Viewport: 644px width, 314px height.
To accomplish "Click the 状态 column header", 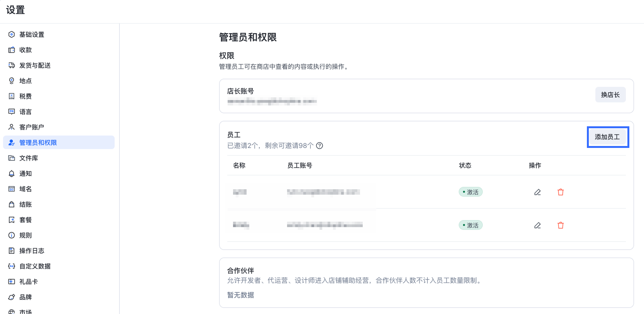I will (x=465, y=165).
